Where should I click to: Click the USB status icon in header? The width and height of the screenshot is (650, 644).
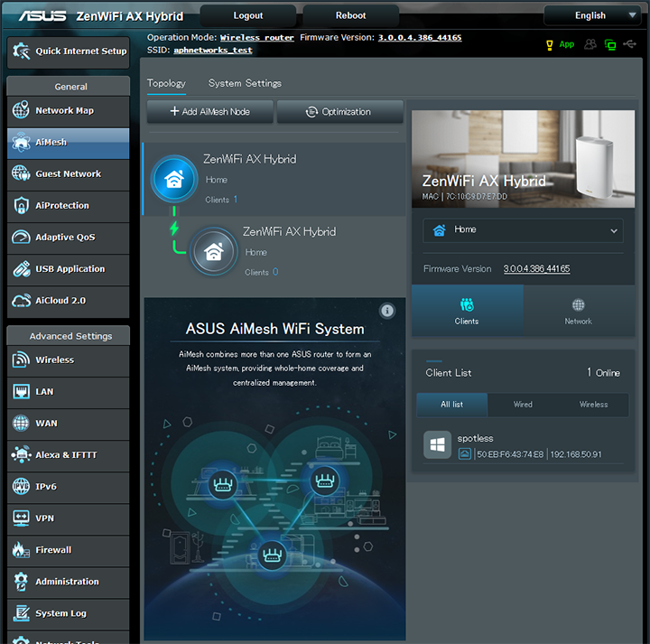point(629,44)
